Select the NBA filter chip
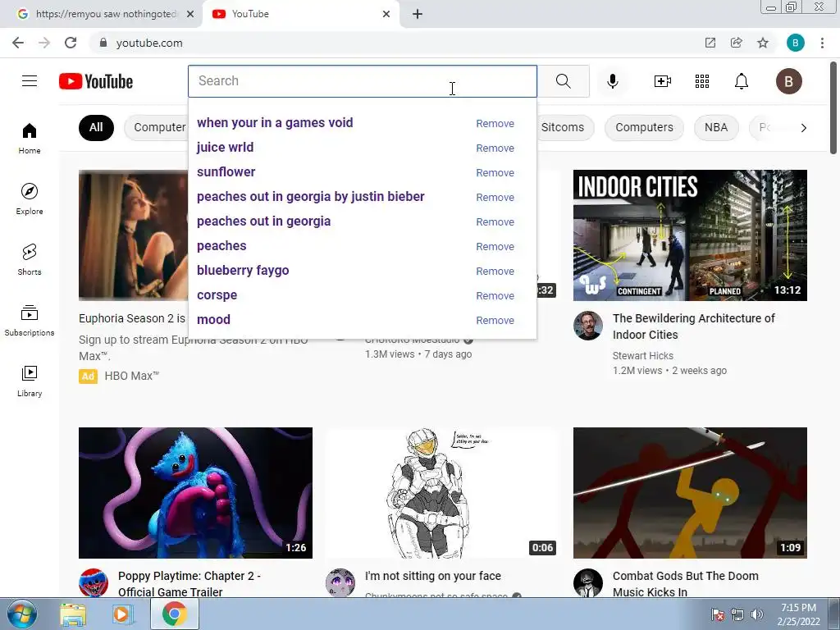The width and height of the screenshot is (840, 630). point(716,127)
